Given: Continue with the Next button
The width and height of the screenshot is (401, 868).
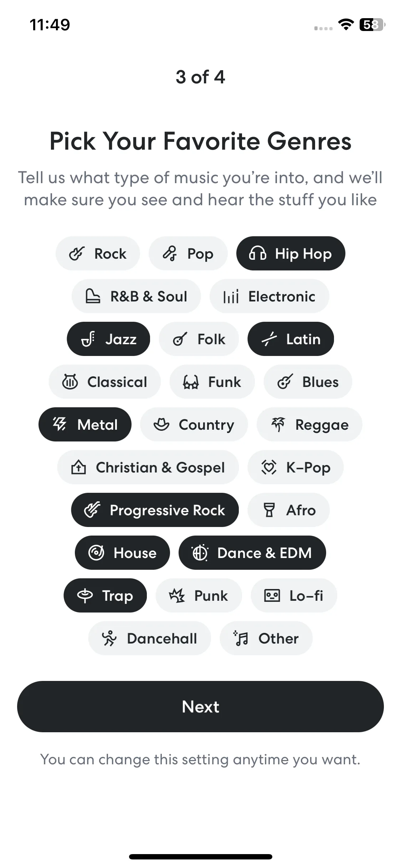Looking at the screenshot, I should pyautogui.click(x=200, y=707).
